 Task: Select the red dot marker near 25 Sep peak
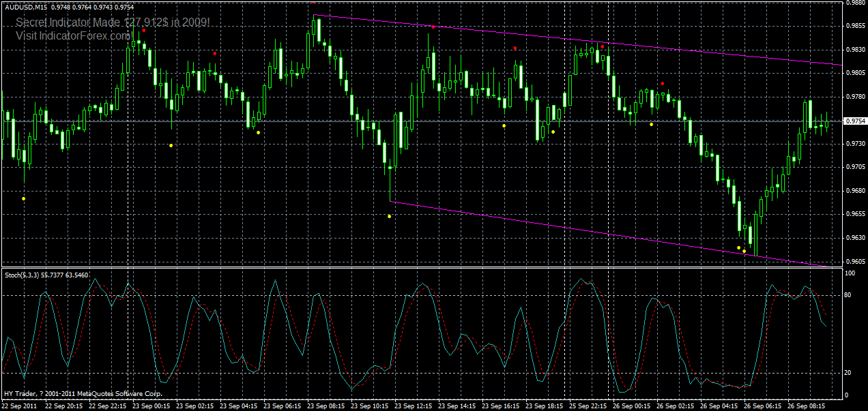click(603, 46)
